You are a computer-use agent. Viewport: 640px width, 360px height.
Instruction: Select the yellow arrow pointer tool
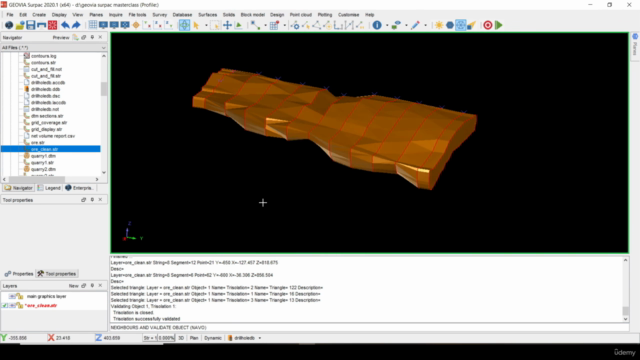[x=196, y=25]
